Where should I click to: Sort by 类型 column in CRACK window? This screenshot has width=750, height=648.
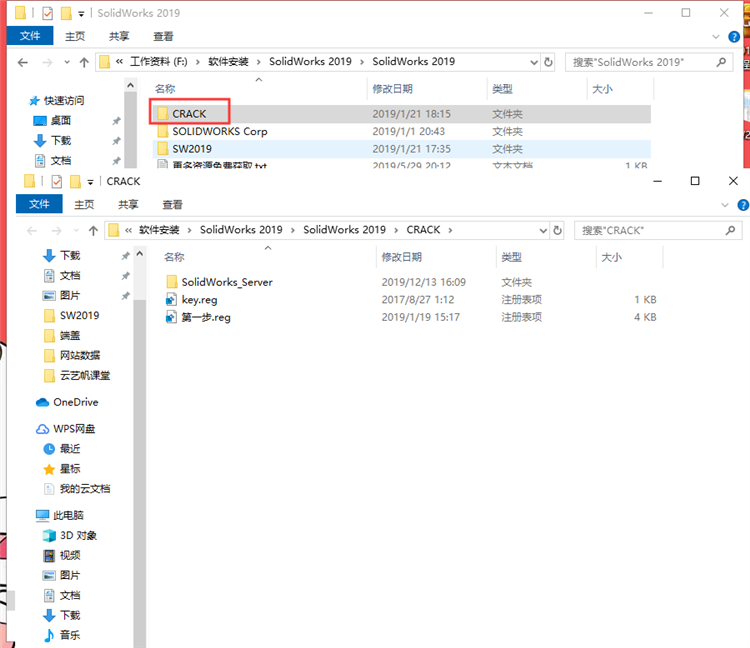click(511, 257)
